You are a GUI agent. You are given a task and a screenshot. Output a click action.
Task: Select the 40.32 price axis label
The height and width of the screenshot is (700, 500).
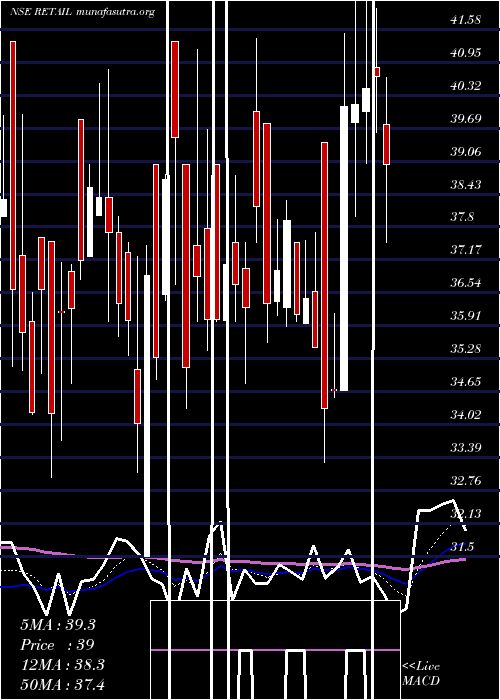click(x=466, y=86)
